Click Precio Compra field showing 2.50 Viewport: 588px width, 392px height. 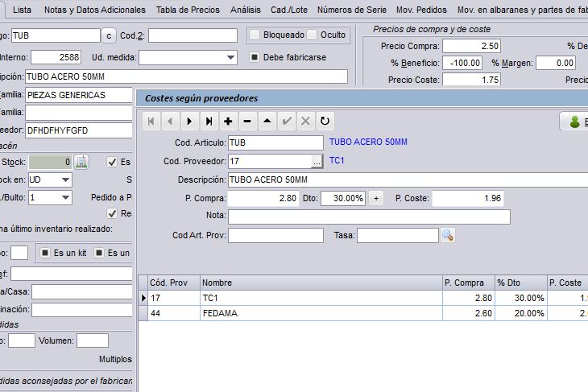coord(471,46)
